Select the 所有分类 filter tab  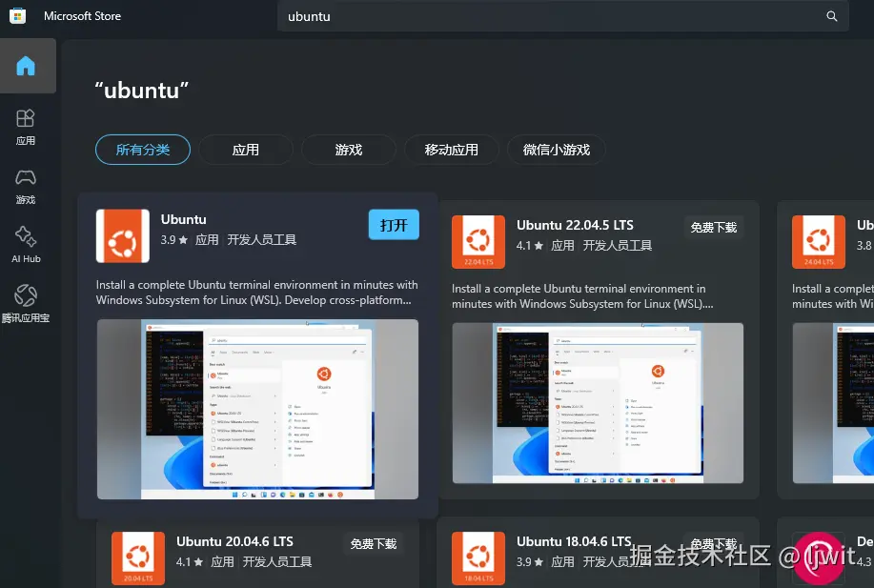coord(143,150)
